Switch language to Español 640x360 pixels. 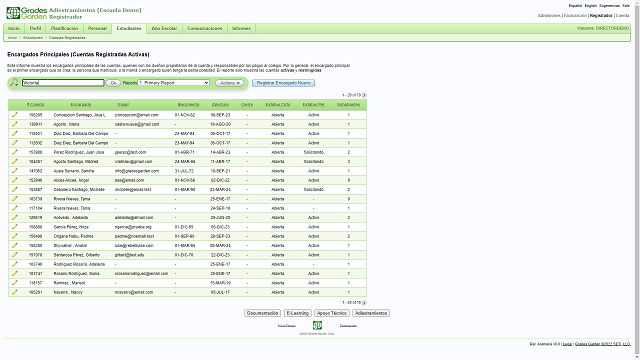click(x=575, y=6)
